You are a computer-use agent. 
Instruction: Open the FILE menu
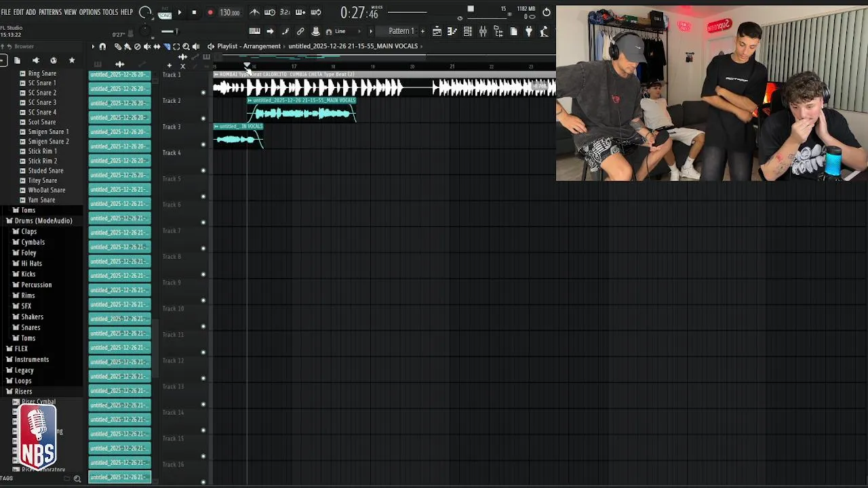coord(5,12)
